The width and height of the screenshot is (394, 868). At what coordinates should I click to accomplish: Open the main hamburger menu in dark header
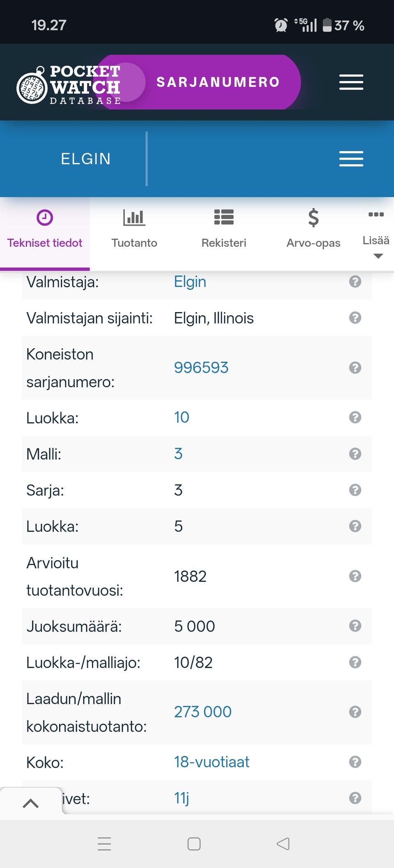point(351,82)
